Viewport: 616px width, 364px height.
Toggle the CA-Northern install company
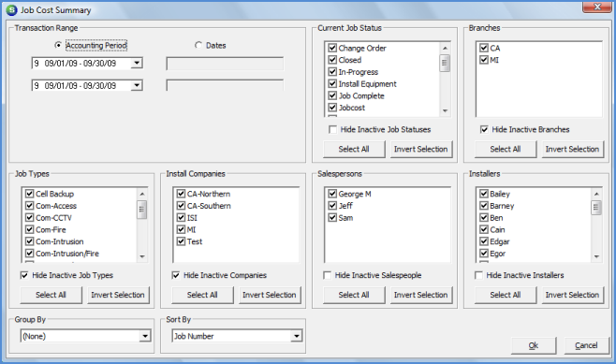(181, 194)
